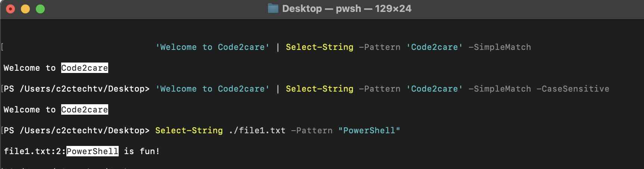
Task: Click highlighted Code2care in the first output
Action: (85, 68)
